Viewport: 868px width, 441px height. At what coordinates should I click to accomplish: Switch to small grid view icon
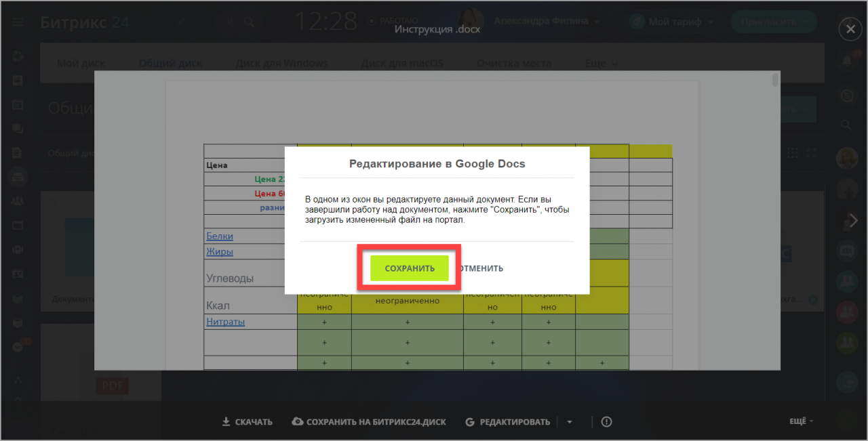(793, 153)
